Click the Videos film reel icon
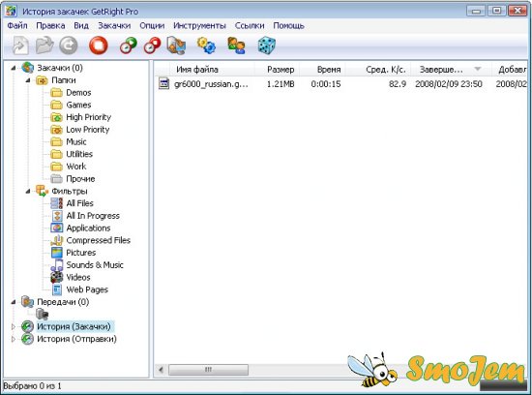The height and width of the screenshot is (395, 532). (x=57, y=277)
